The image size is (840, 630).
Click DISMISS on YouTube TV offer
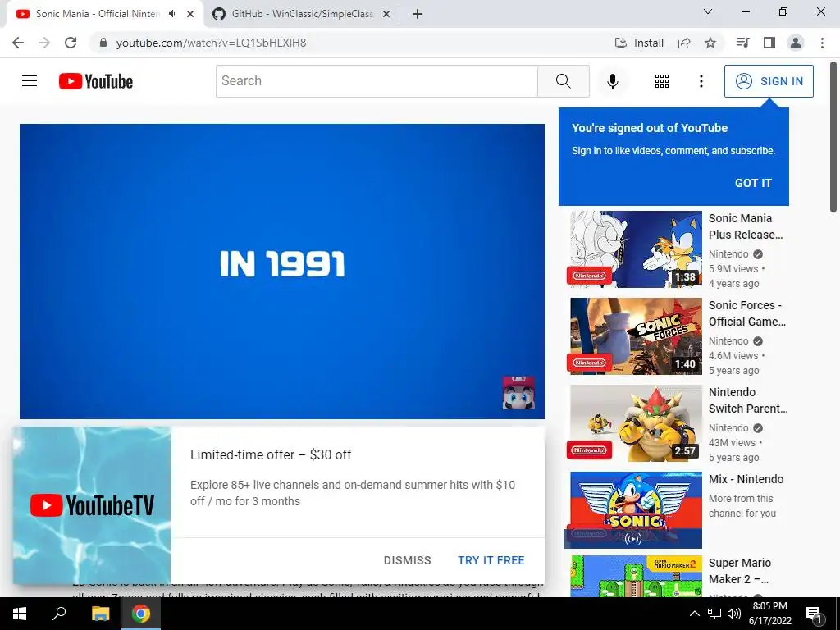[407, 560]
